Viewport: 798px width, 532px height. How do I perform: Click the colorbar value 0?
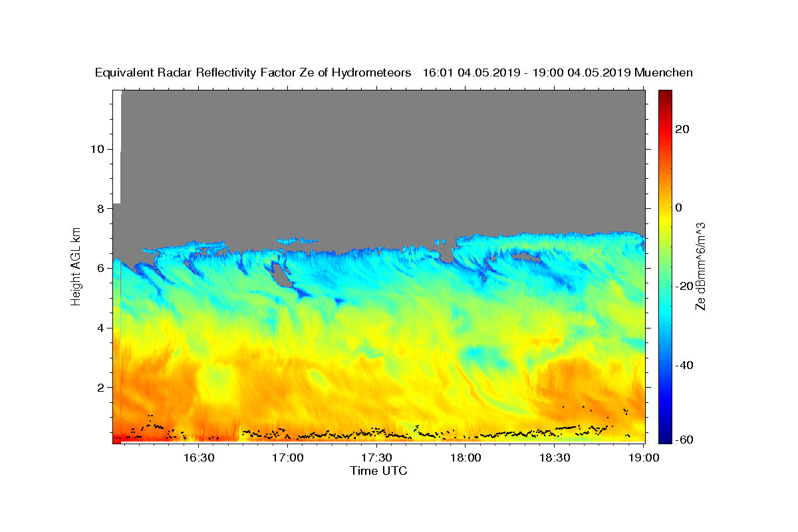679,207
